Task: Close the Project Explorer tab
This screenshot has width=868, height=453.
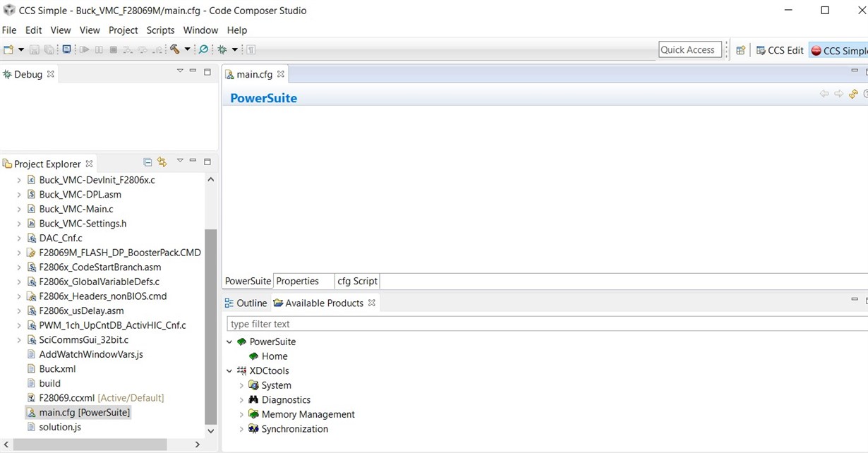Action: tap(89, 164)
